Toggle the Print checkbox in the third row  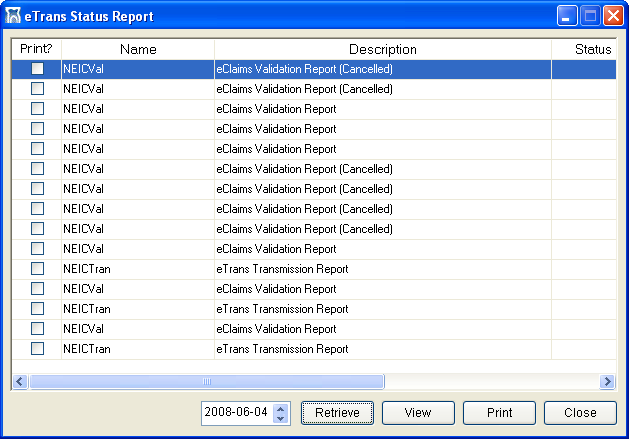[37, 109]
